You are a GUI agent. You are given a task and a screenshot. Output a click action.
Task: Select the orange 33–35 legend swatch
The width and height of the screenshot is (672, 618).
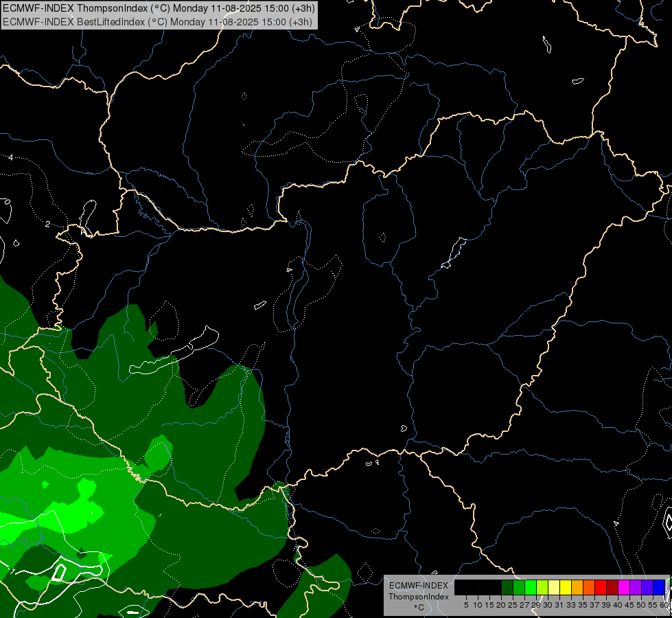(577, 587)
